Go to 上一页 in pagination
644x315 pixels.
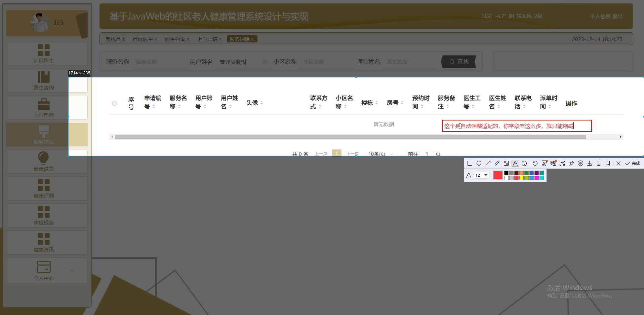click(x=321, y=154)
